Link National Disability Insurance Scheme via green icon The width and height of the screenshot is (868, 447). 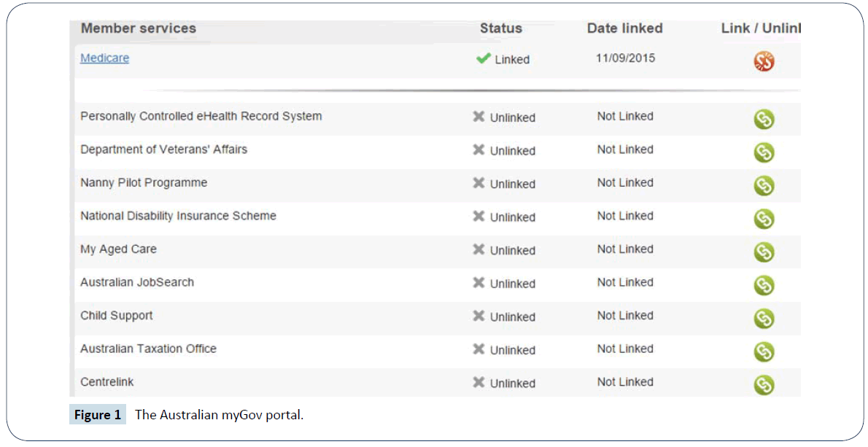764,219
